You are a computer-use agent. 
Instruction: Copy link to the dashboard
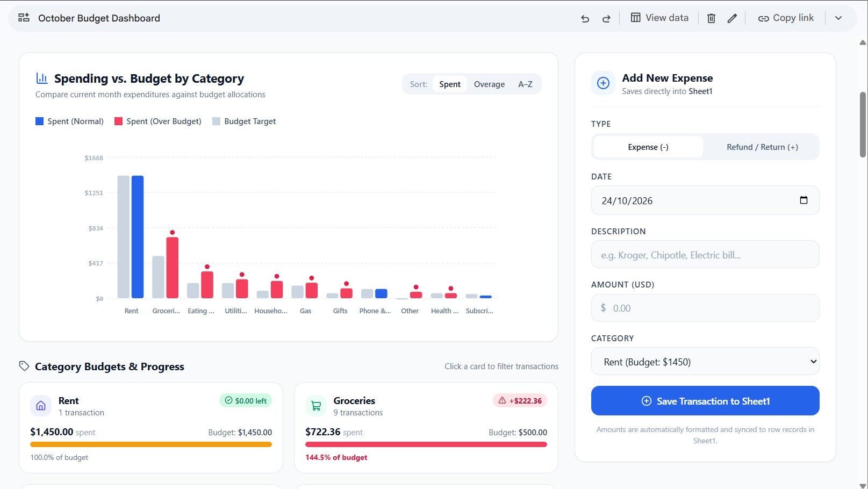(786, 18)
